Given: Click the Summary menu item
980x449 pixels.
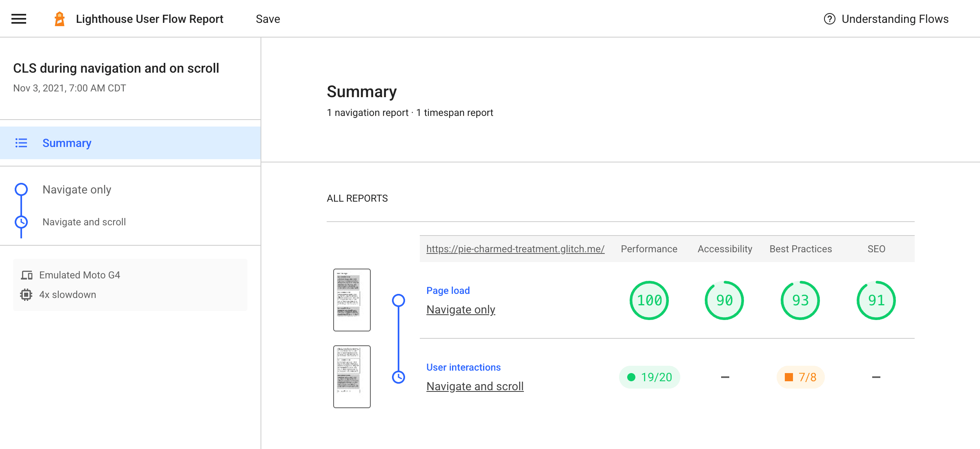Looking at the screenshot, I should [x=66, y=143].
